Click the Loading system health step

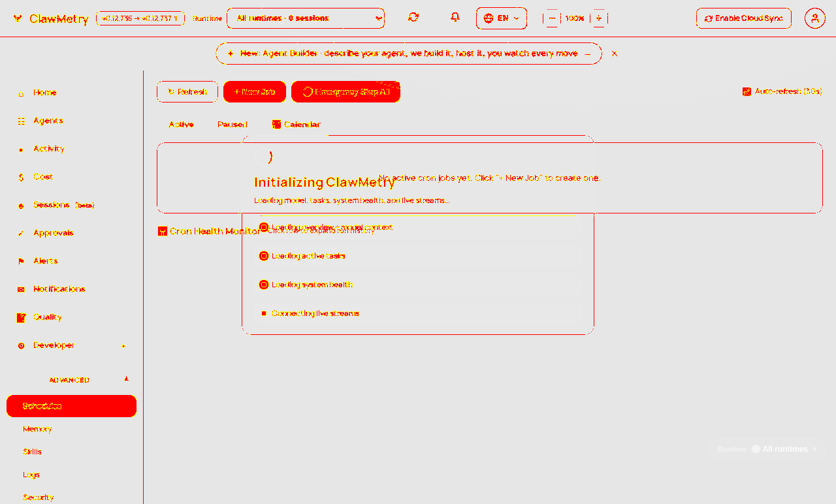(418, 285)
